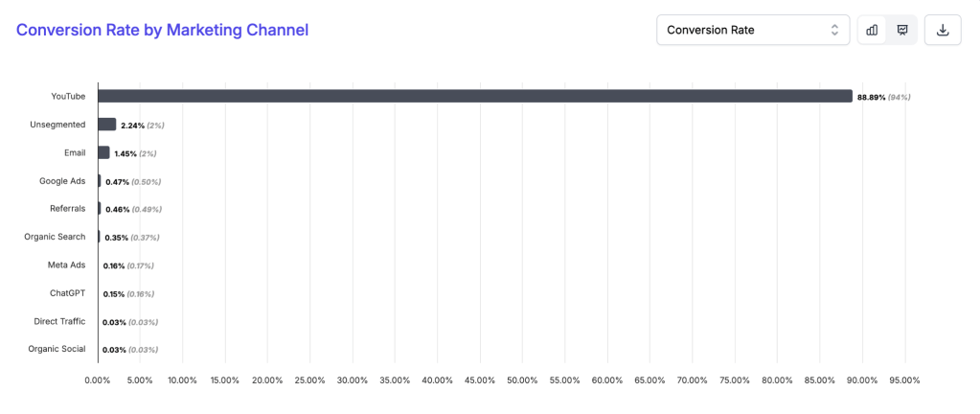The height and width of the screenshot is (414, 980).
Task: Click the chart title heading
Action: (x=162, y=30)
